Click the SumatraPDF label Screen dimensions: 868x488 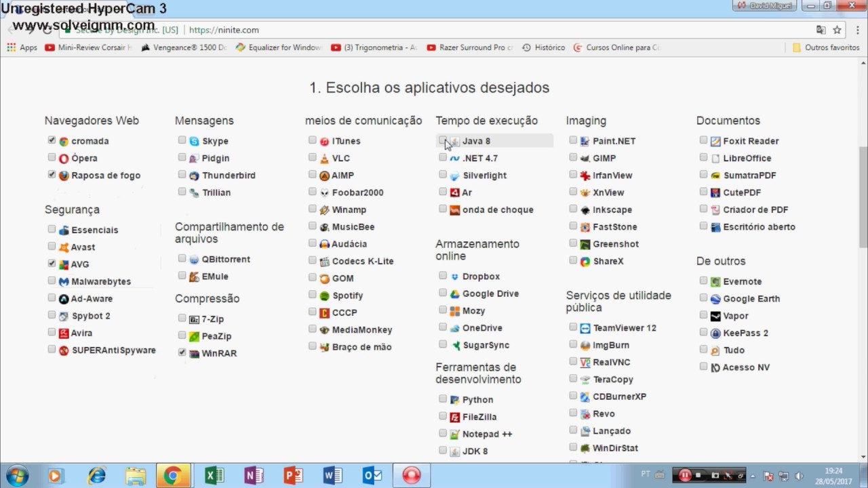click(x=749, y=176)
